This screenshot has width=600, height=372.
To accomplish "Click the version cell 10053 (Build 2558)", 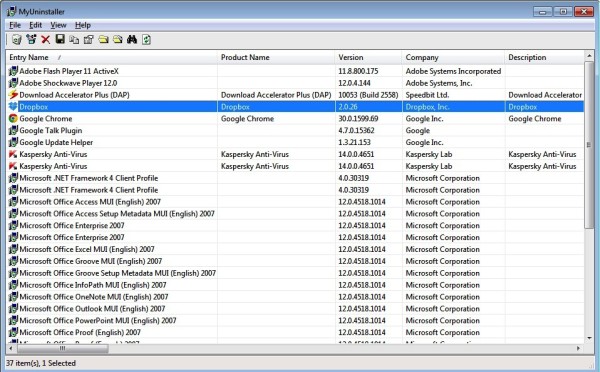I will 368,95.
